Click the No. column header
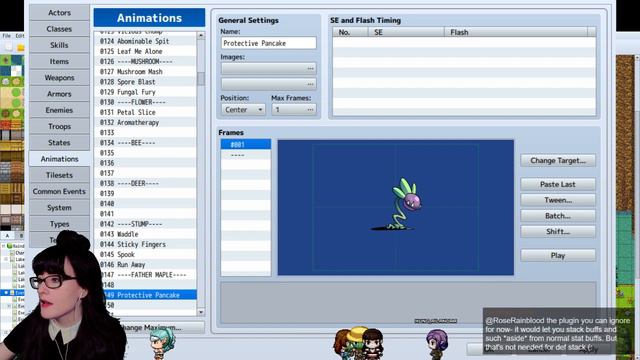Viewport: 640px width, 360px height. (x=350, y=32)
